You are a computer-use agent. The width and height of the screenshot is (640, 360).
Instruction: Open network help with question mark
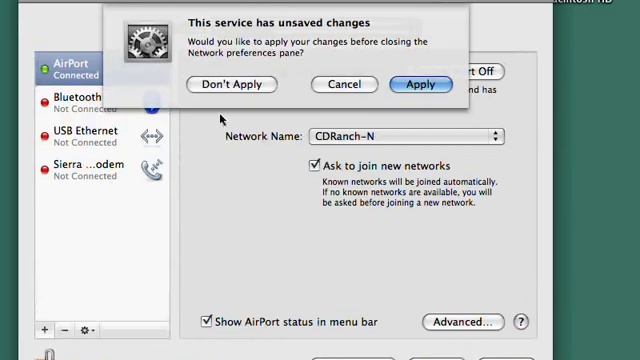pyautogui.click(x=521, y=322)
